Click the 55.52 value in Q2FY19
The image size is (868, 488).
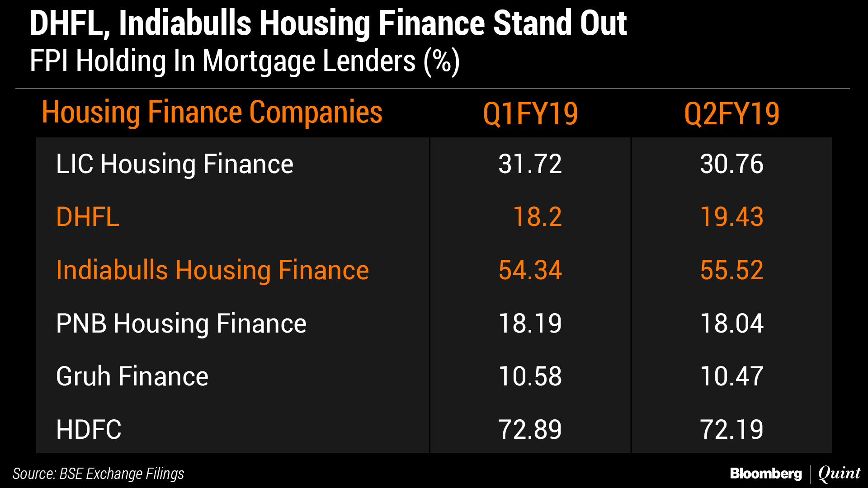coord(731,270)
